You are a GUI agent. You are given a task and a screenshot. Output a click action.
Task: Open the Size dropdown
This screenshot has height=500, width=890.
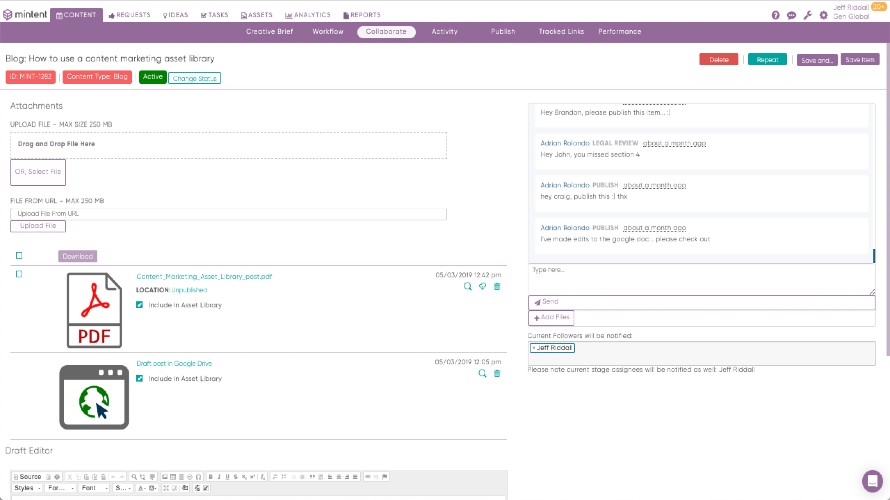click(x=123, y=488)
